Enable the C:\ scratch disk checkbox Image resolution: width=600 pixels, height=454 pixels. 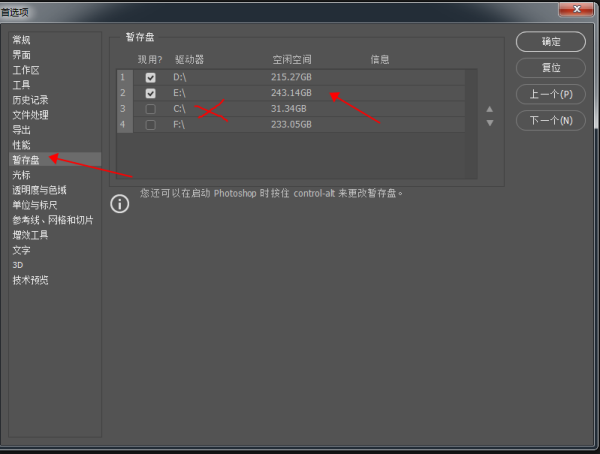tap(150, 109)
